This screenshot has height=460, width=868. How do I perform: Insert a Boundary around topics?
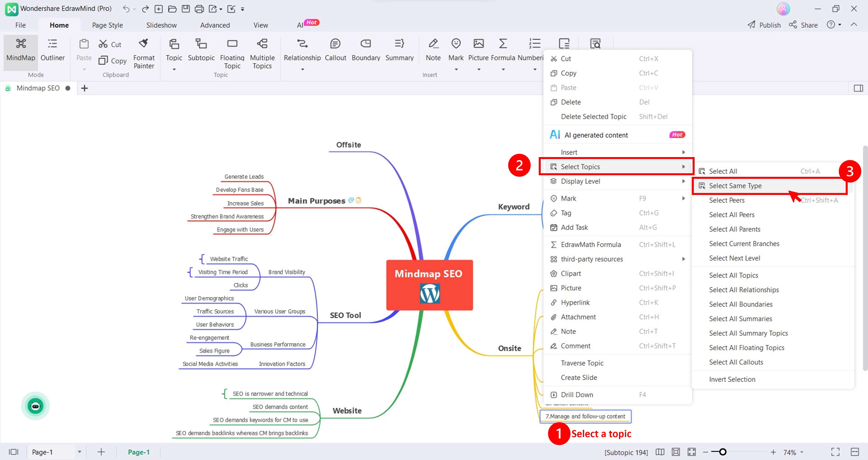365,43
